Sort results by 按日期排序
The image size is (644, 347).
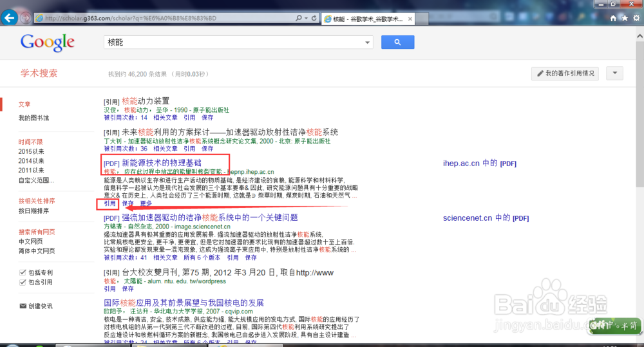33,211
